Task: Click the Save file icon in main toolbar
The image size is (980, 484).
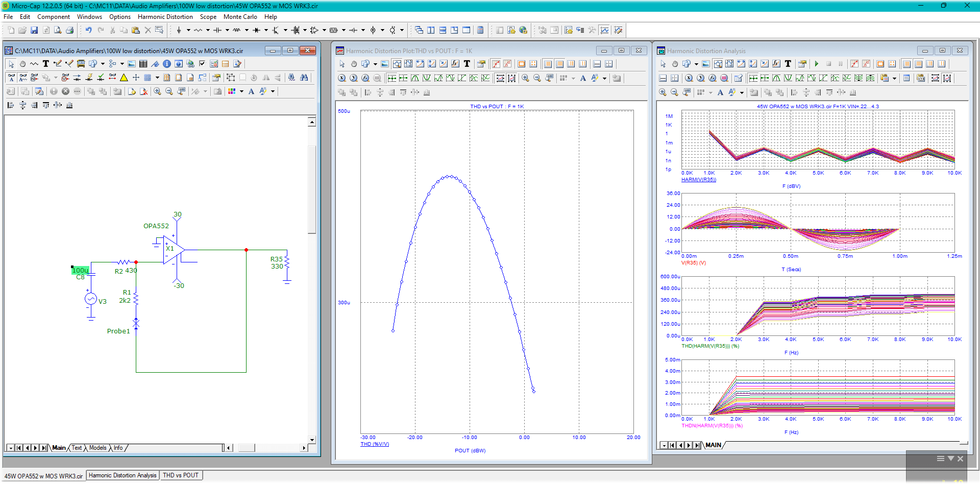Action: coord(34,30)
